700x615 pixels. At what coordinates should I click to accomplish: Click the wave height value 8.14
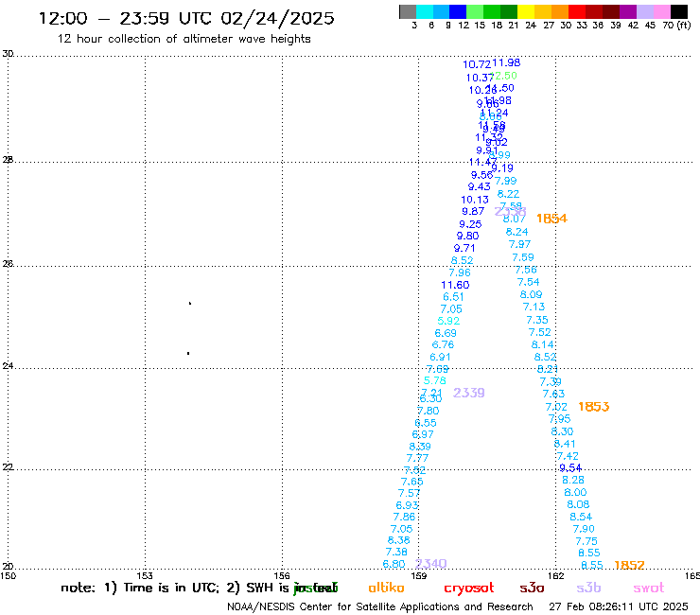point(542,345)
